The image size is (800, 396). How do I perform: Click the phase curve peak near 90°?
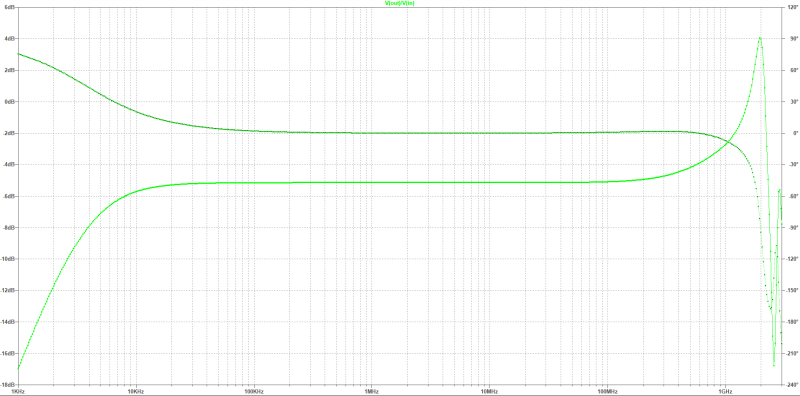760,38
